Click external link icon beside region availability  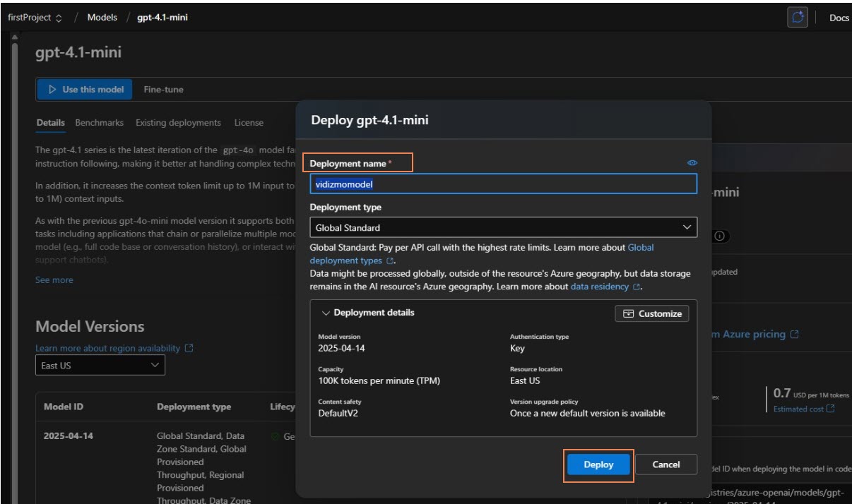coord(189,348)
